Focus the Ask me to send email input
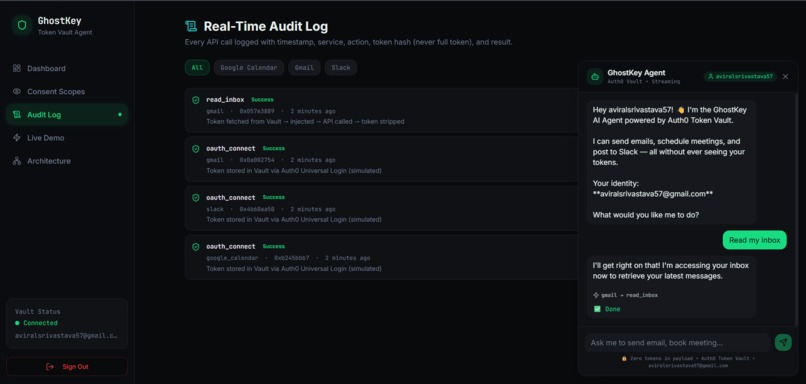Viewport: 806px width, 384px height. coord(677,342)
